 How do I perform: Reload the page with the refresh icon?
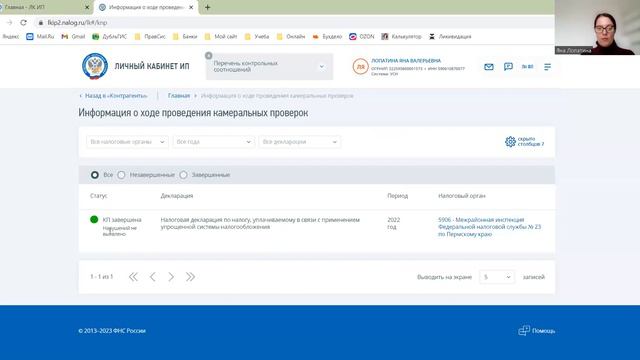pyautogui.click(x=23, y=22)
